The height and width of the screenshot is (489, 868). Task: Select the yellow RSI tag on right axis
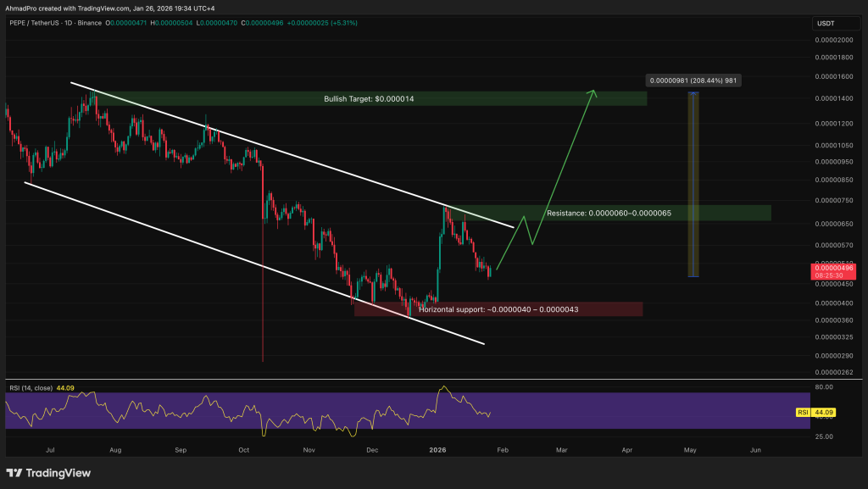tap(803, 413)
